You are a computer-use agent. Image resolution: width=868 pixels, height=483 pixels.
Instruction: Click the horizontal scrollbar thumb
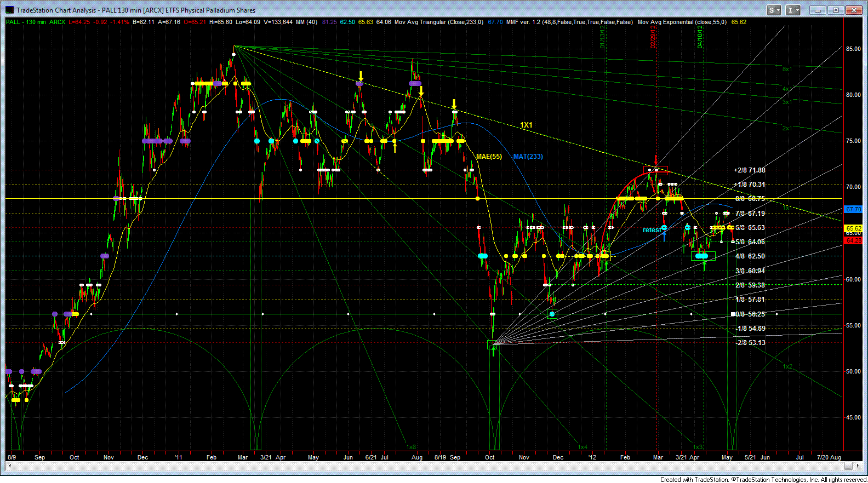pyautogui.click(x=848, y=465)
